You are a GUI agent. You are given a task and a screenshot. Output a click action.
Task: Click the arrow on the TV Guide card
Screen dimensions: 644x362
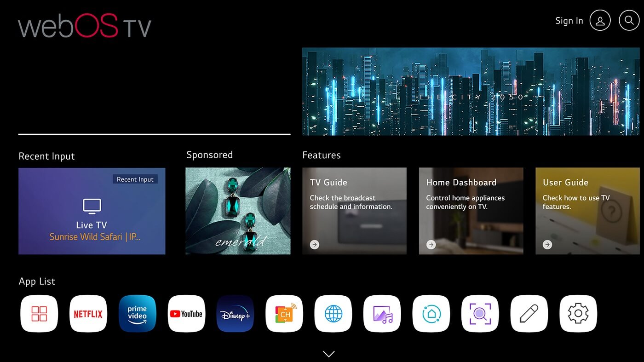[x=315, y=245]
